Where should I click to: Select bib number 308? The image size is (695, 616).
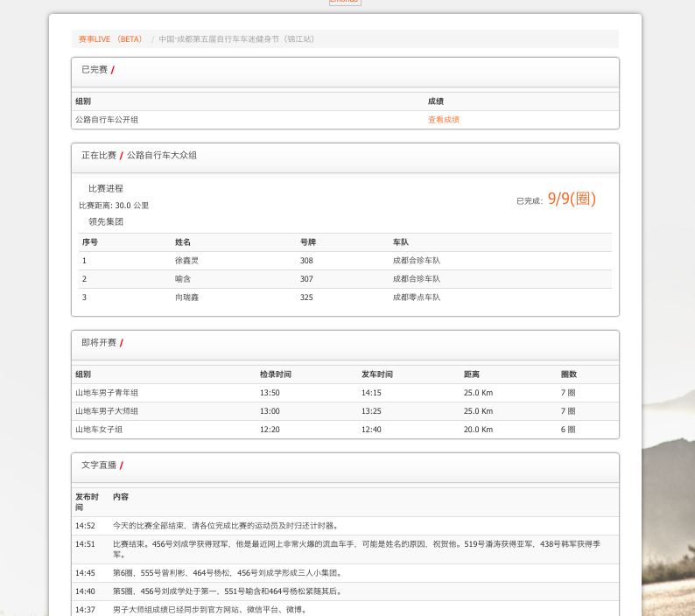pos(306,261)
